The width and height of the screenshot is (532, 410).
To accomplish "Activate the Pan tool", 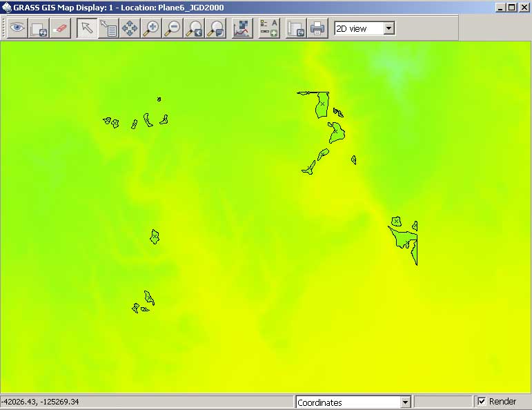I will pyautogui.click(x=130, y=28).
